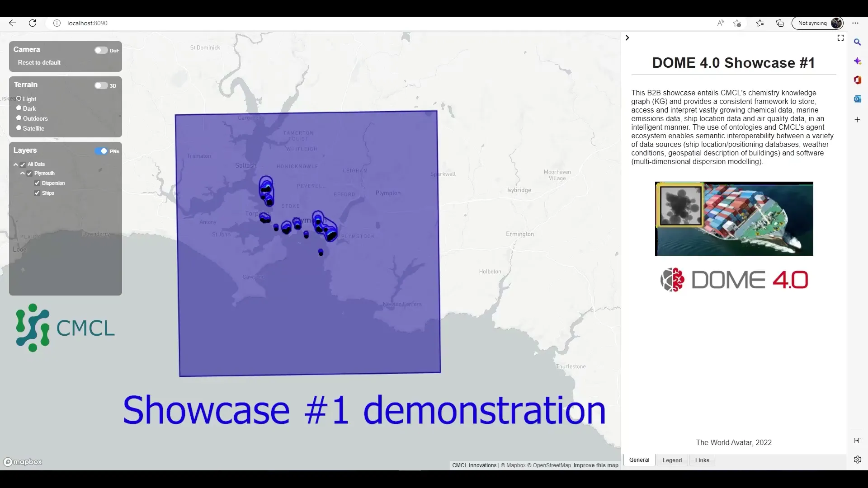Click the Ermington label on the map

click(520, 234)
